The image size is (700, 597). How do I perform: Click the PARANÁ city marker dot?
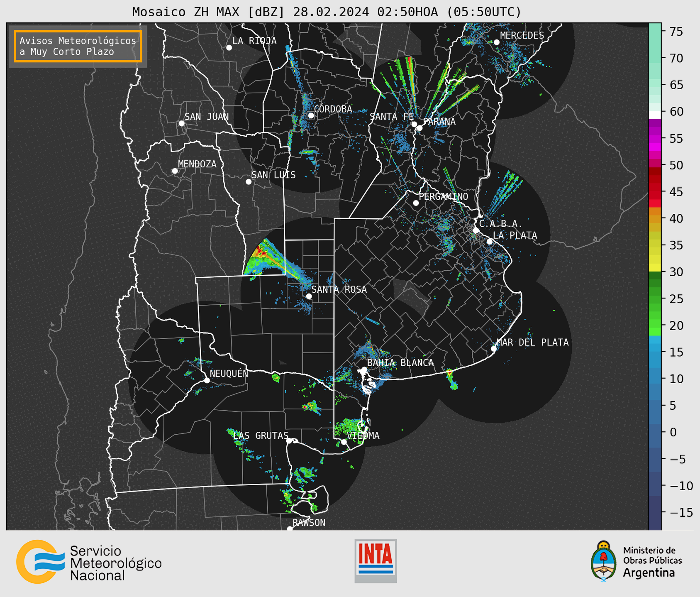tap(420, 128)
